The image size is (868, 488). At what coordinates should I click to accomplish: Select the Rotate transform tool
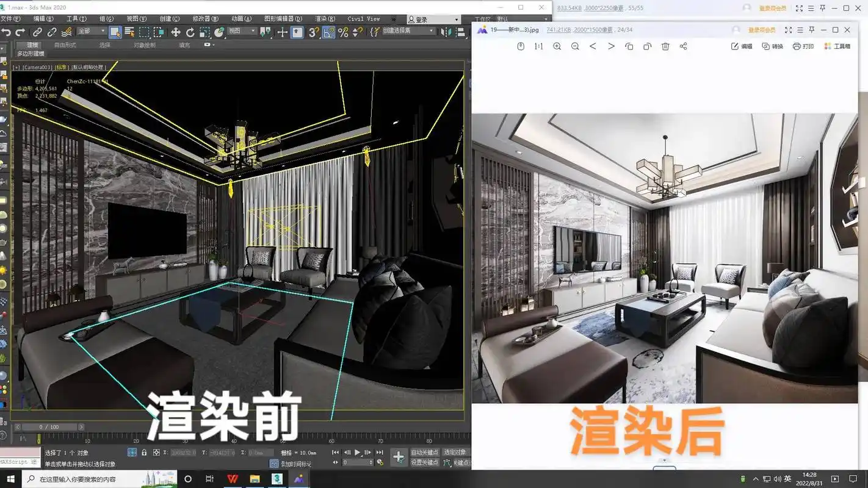tap(190, 32)
